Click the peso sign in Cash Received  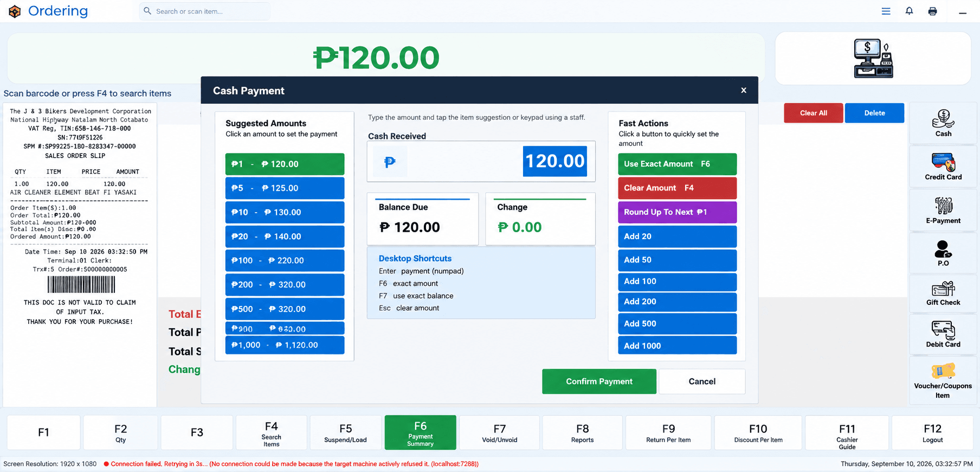390,162
